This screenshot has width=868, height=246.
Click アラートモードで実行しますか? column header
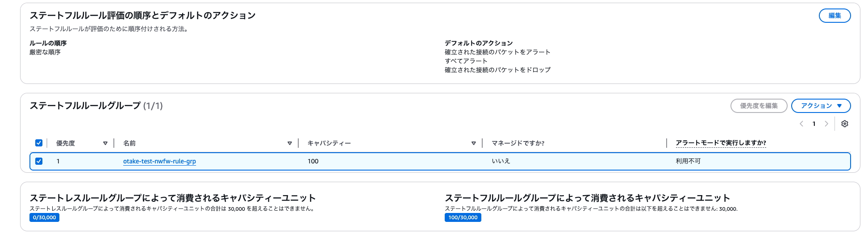point(721,143)
